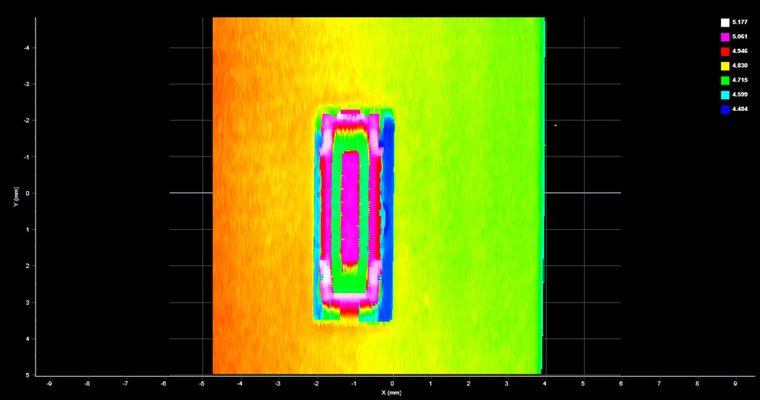Select the yellow legend swatch for 4.830
The width and height of the screenshot is (760, 400).
[725, 66]
